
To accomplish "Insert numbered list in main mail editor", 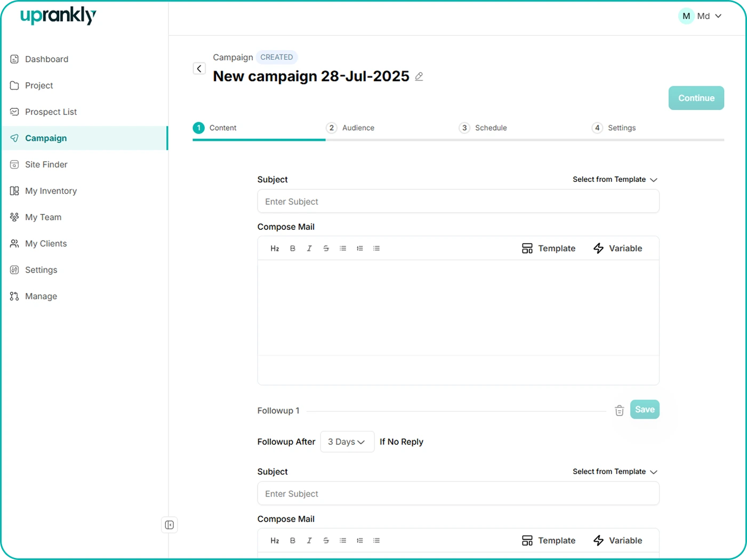I will (360, 249).
